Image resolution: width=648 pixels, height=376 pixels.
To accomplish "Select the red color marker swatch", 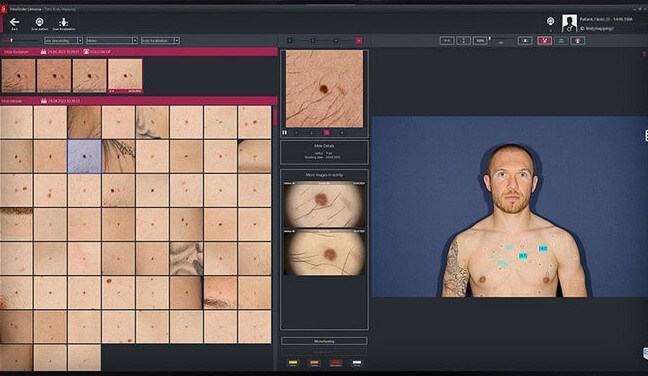I will (335, 363).
